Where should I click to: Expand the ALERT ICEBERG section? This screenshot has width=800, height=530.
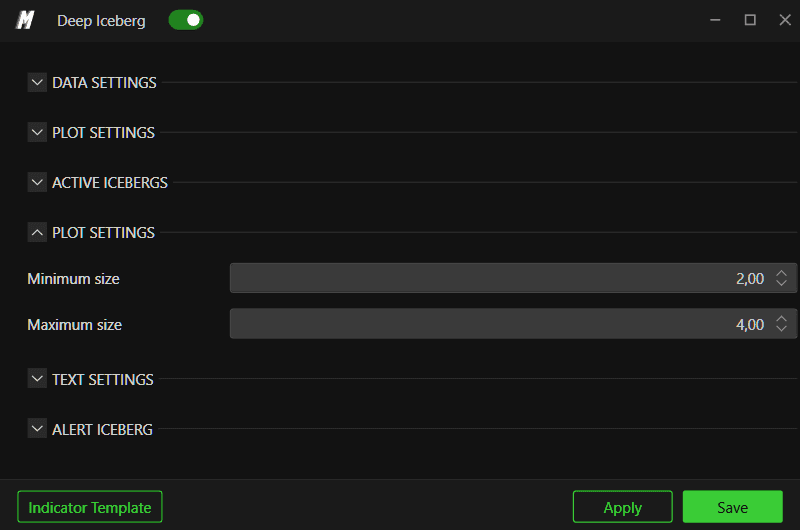(x=37, y=429)
